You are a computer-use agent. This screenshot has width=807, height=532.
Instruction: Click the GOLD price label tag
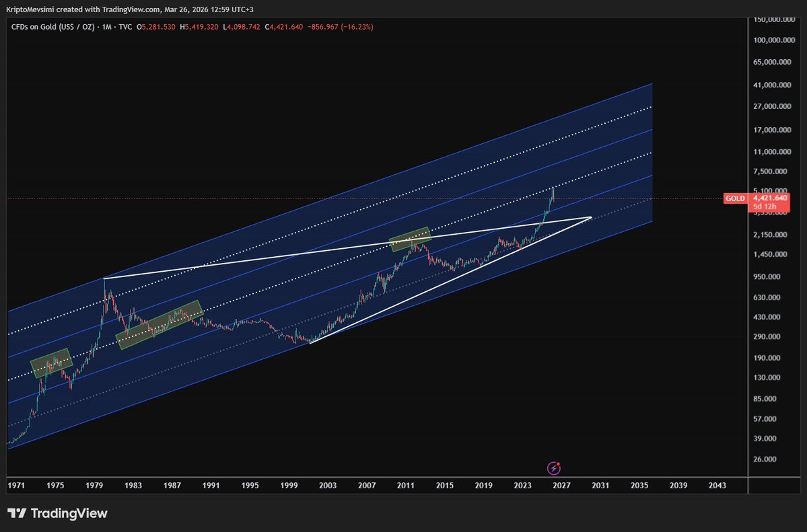tap(735, 198)
